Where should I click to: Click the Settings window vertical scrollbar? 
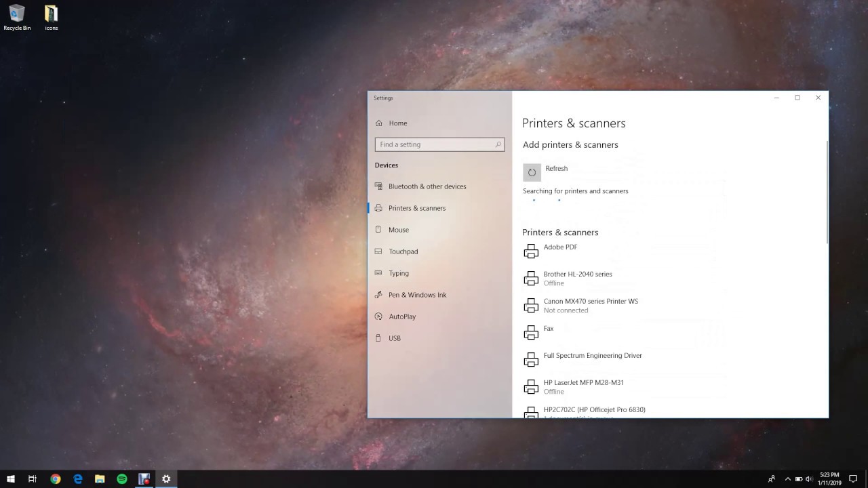click(x=827, y=192)
